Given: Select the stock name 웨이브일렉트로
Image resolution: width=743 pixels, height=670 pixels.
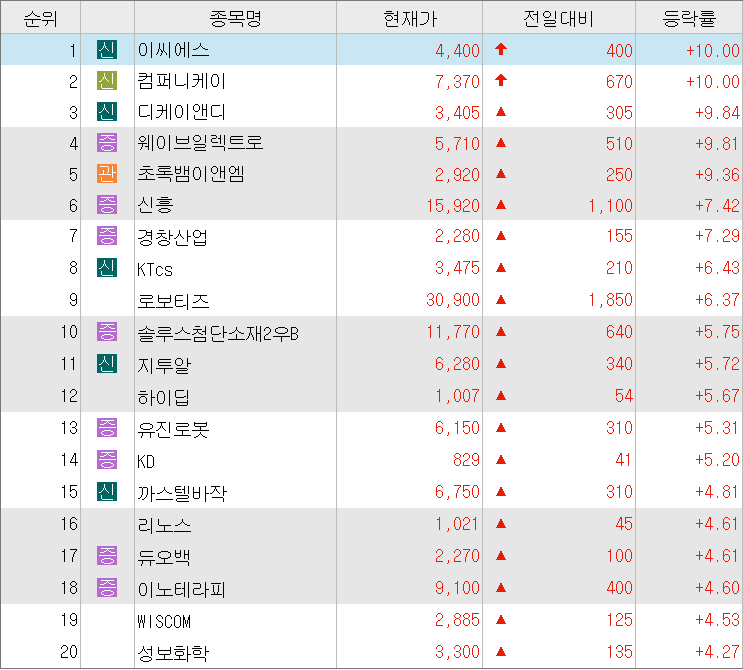Looking at the screenshot, I should click(200, 143).
